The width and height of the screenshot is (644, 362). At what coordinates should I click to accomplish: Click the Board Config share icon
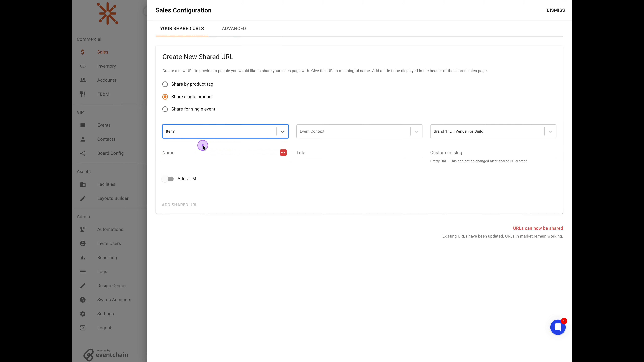(x=83, y=153)
